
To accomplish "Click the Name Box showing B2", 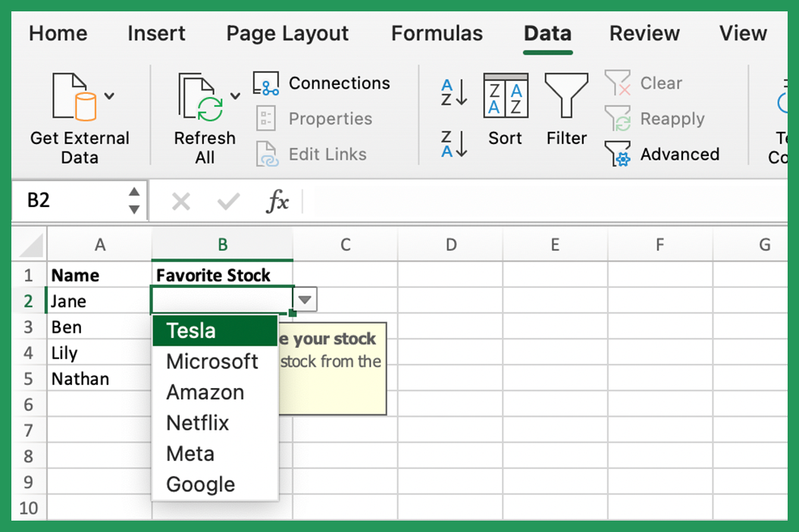I will pos(71,200).
